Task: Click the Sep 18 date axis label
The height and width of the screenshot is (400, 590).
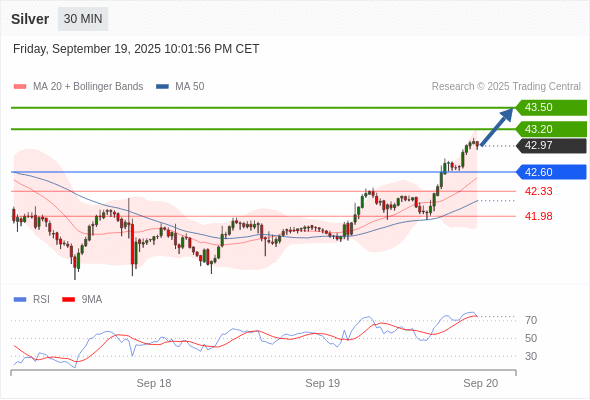Action: pos(154,383)
